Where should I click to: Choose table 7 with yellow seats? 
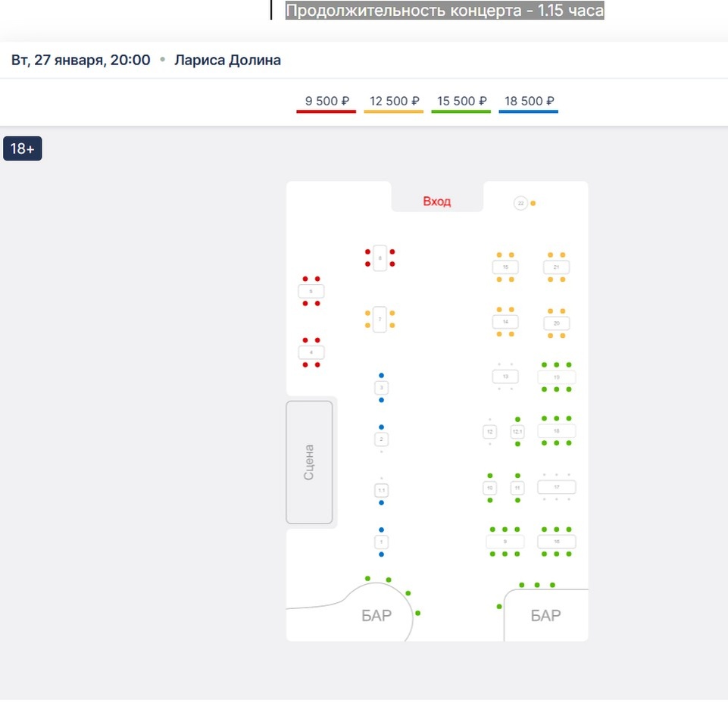click(380, 319)
